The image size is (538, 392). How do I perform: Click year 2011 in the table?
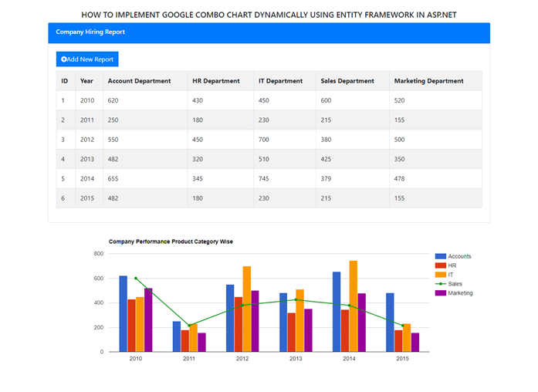(x=87, y=120)
